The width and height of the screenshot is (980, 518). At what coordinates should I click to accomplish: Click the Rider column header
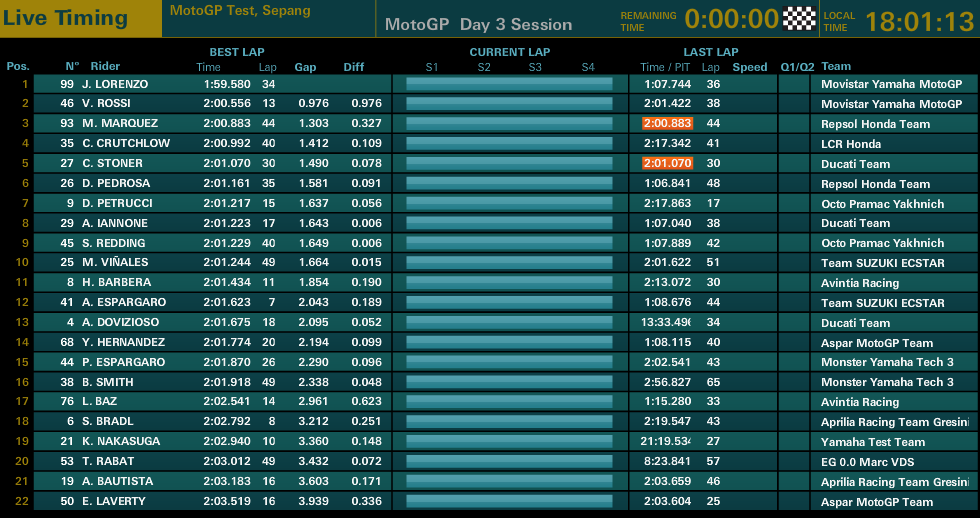pyautogui.click(x=105, y=67)
